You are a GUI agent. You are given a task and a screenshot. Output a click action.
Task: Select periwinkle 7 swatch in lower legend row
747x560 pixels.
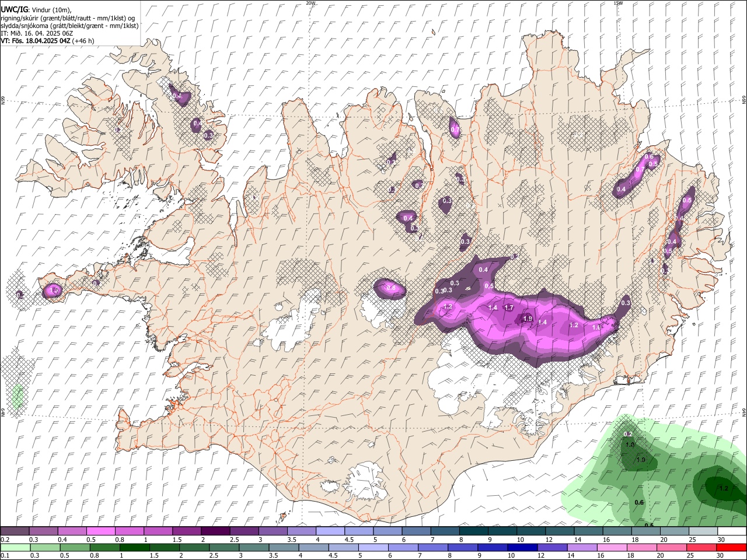tap(434, 547)
